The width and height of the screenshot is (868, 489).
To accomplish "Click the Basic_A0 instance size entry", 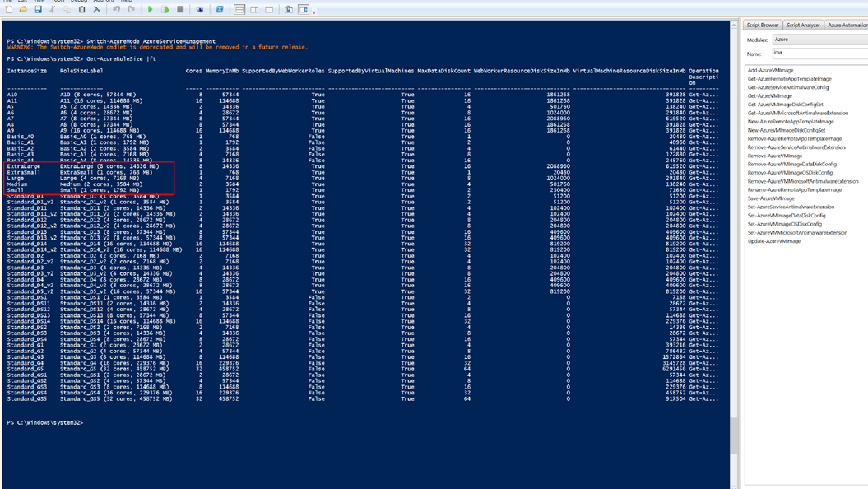I will 21,136.
